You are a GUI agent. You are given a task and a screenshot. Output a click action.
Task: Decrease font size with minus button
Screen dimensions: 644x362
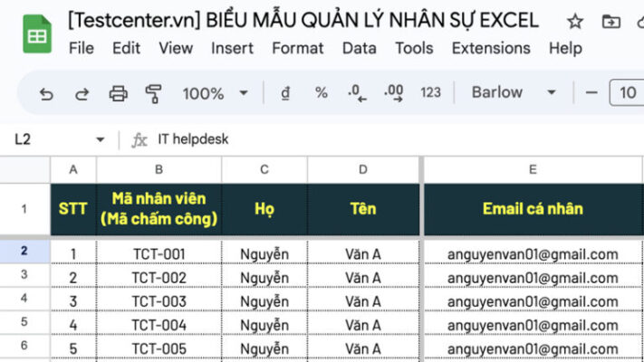point(591,92)
